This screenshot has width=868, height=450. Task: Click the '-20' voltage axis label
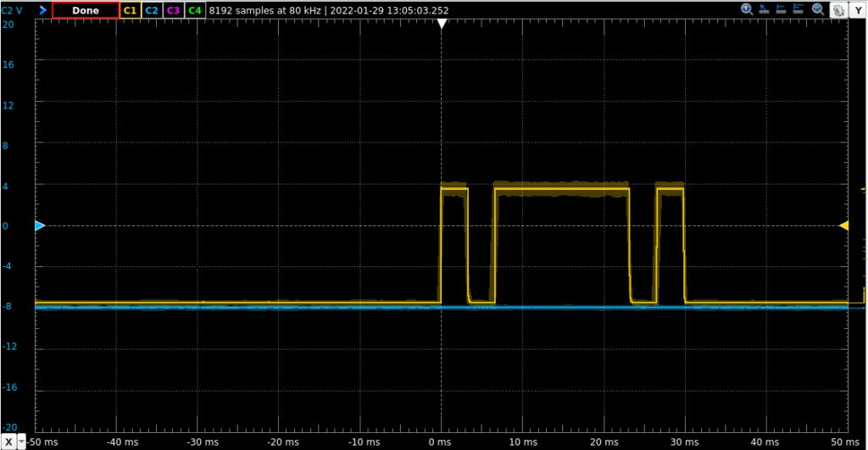(9, 427)
